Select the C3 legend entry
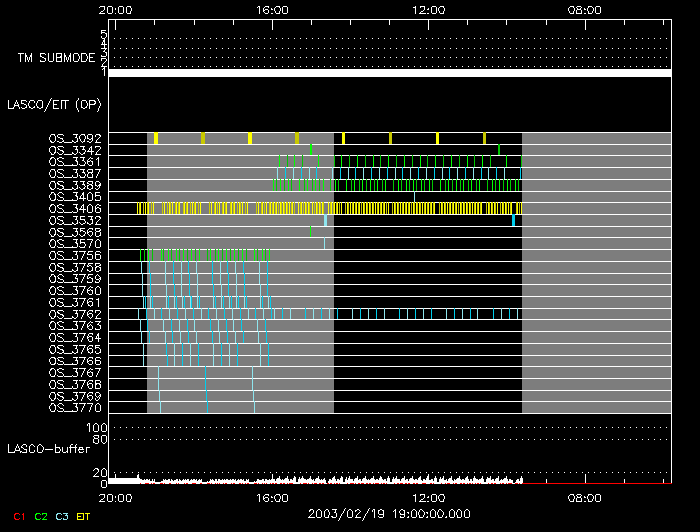This screenshot has height=532, width=700. [62, 516]
